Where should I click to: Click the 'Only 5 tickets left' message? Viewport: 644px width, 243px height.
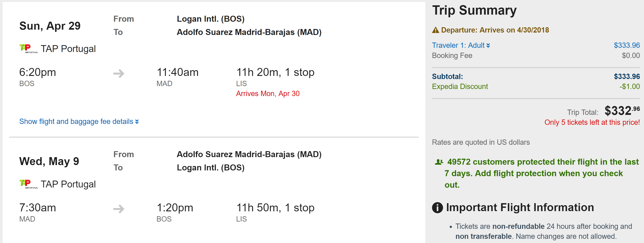(592, 123)
